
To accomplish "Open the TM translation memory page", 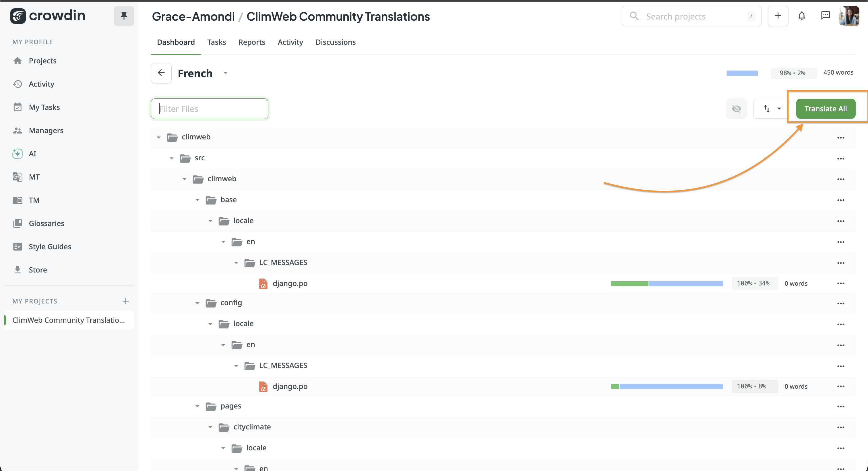I will point(34,200).
